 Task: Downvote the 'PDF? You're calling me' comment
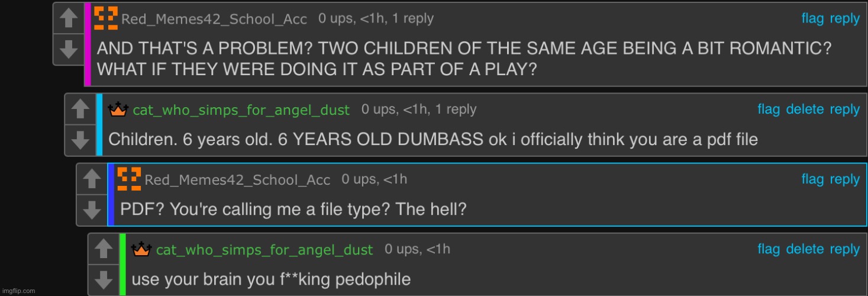pos(92,210)
